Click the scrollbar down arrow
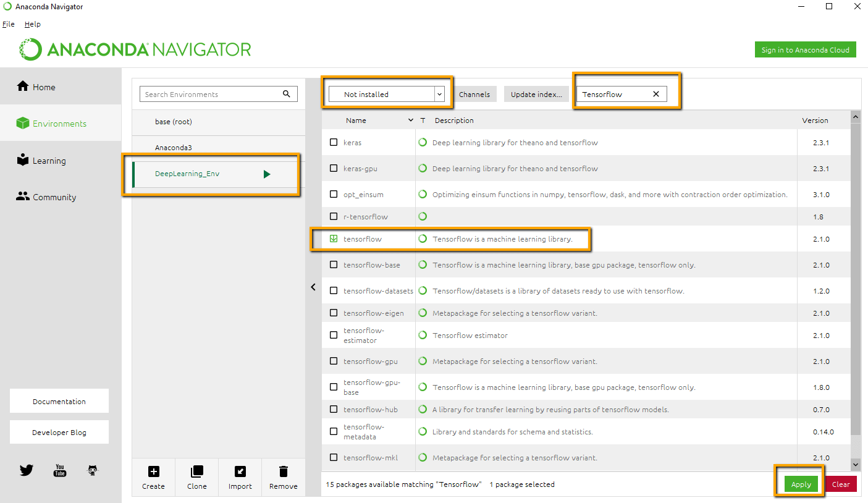Image resolution: width=868 pixels, height=503 pixels. 856,464
